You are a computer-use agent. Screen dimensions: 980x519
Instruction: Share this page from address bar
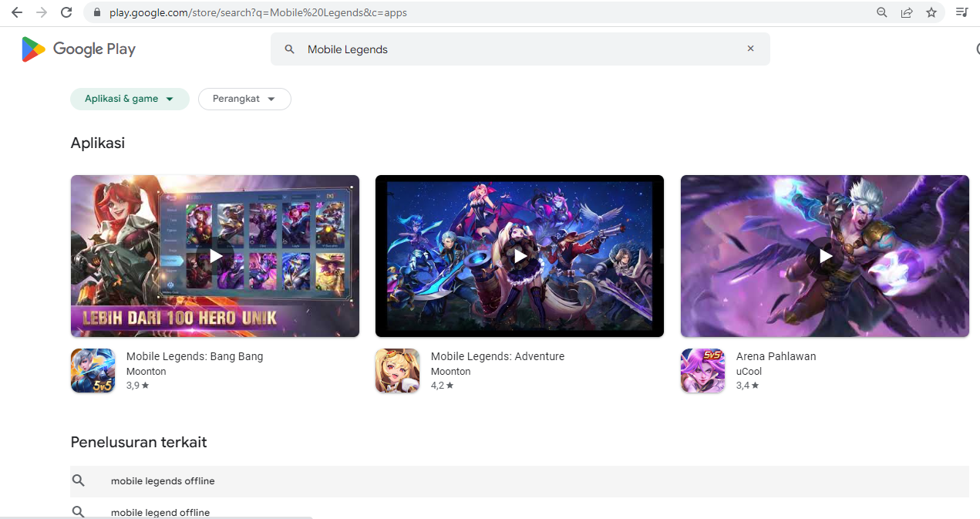[907, 12]
